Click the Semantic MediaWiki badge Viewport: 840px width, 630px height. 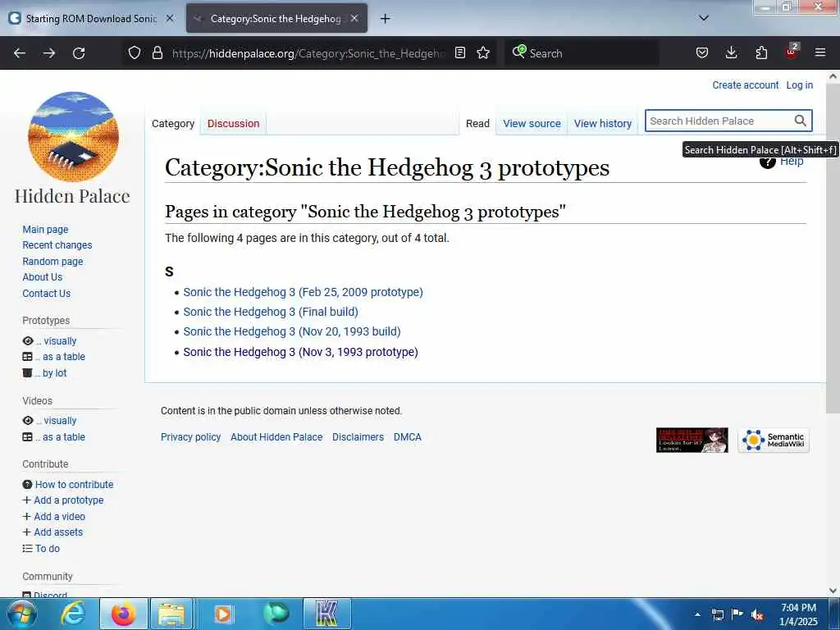click(774, 441)
